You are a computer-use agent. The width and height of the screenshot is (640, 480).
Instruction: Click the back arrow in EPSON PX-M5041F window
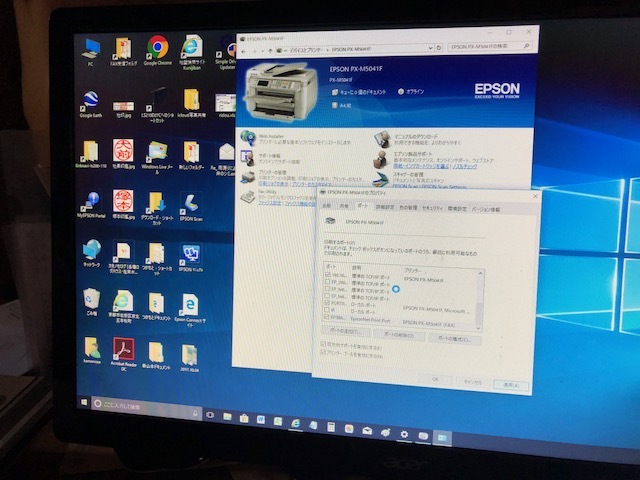(x=244, y=51)
